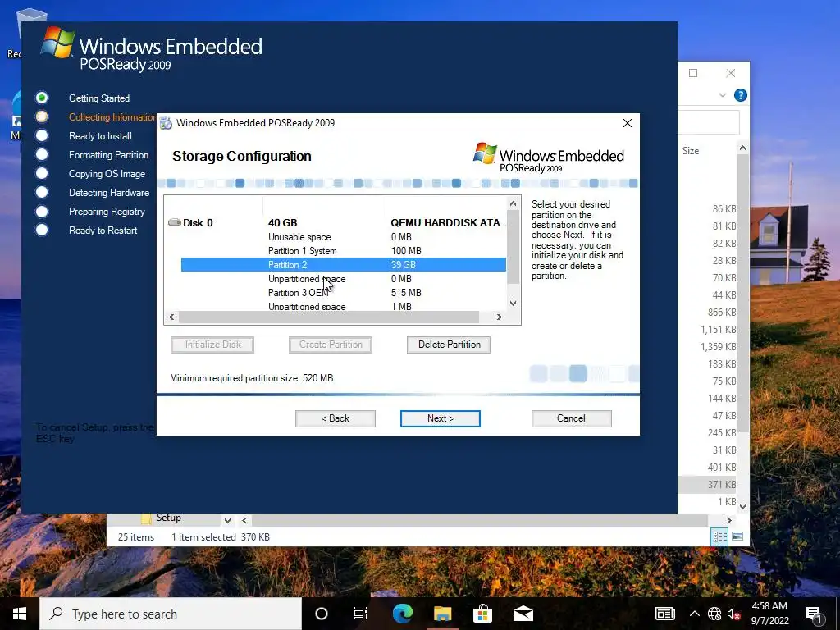This screenshot has width=840, height=630.
Task: Select the Setup folder in Explorer tree
Action: [x=168, y=518]
